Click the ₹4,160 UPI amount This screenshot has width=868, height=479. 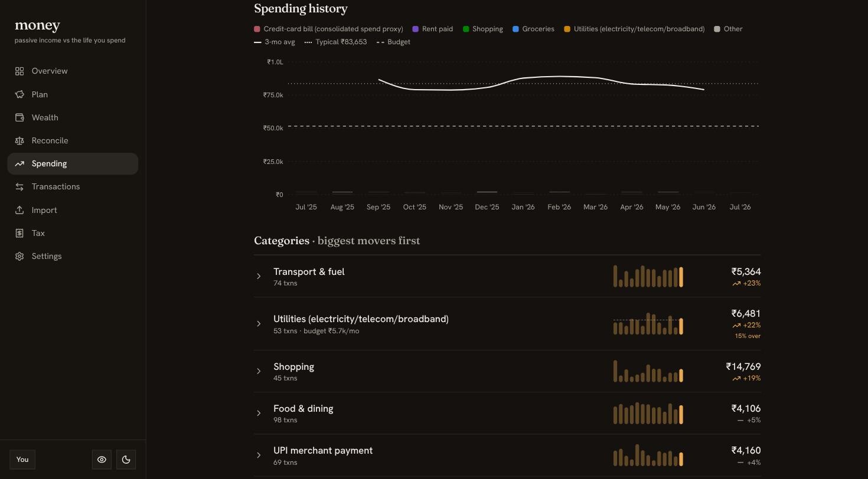[x=746, y=451]
